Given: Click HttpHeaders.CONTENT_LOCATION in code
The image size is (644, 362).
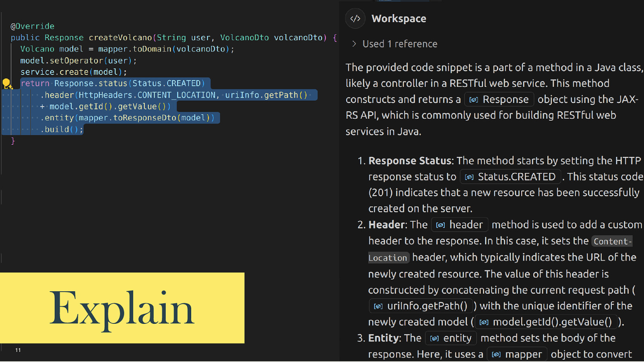Looking at the screenshot, I should pyautogui.click(x=147, y=95).
